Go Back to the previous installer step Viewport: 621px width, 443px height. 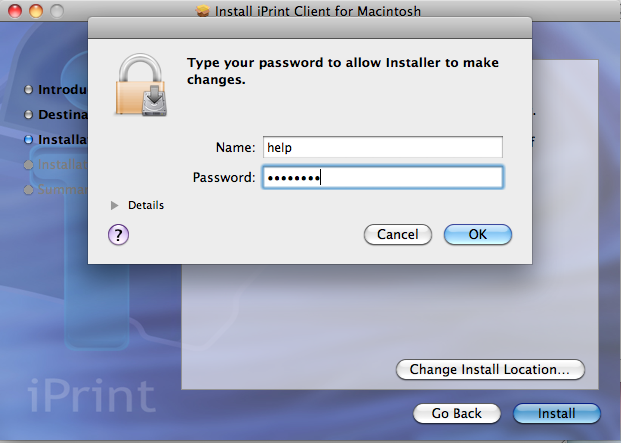pos(456,413)
